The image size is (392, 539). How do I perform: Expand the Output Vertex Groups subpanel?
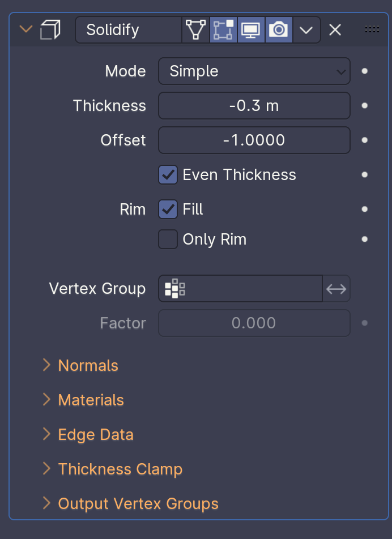(138, 504)
